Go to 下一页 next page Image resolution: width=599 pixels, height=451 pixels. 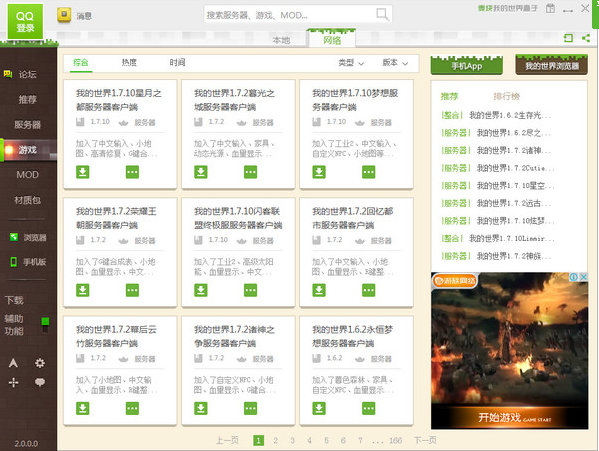425,440
